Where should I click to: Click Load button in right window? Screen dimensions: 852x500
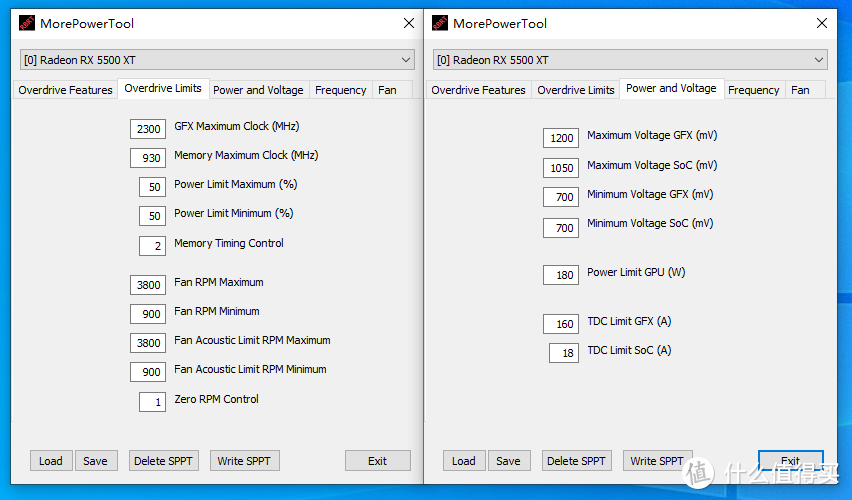[x=464, y=461]
